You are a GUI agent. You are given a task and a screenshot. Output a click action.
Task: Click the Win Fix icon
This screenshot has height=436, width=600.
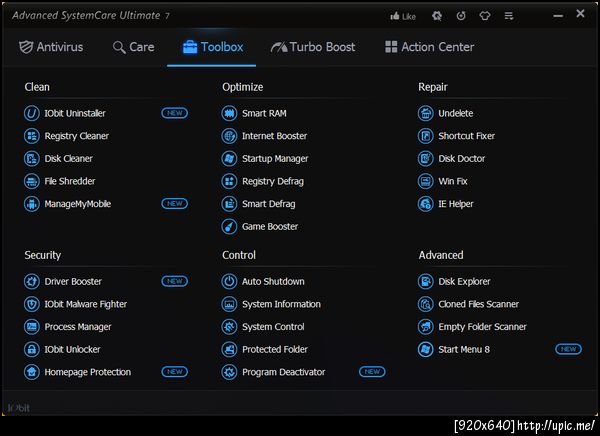click(x=426, y=181)
